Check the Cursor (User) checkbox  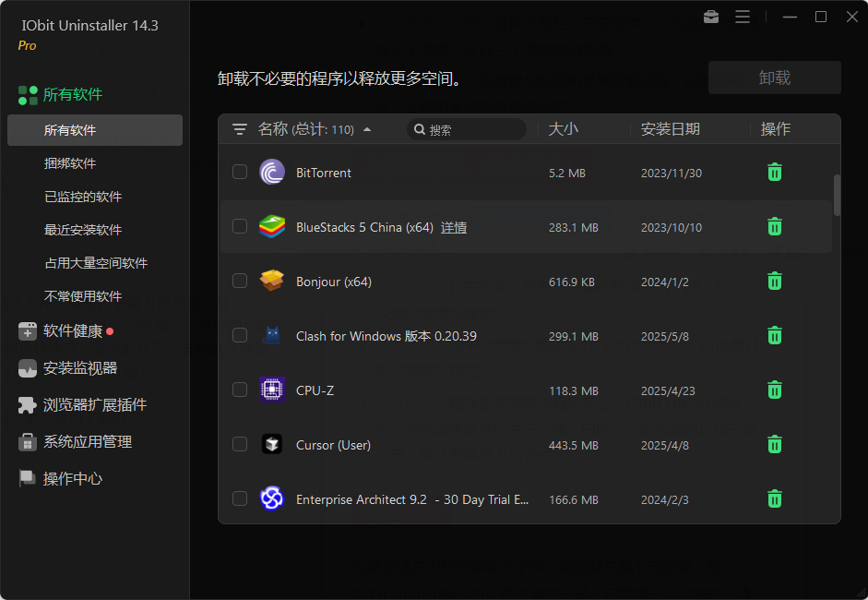(x=240, y=444)
